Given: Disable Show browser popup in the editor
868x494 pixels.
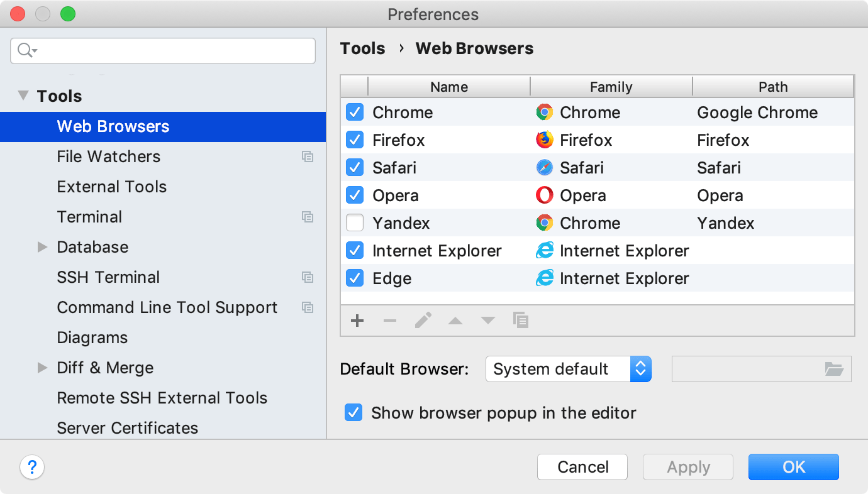Looking at the screenshot, I should (x=353, y=413).
